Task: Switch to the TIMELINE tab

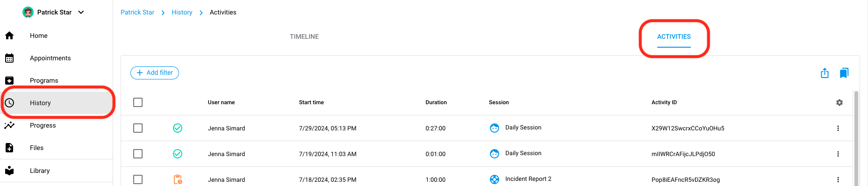Action: tap(304, 36)
